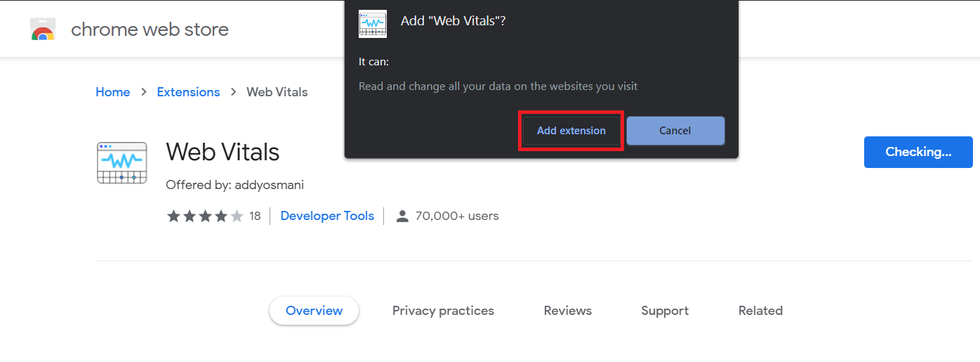The width and height of the screenshot is (980, 362).
Task: Dismiss the dialog with Cancel
Action: [x=675, y=131]
